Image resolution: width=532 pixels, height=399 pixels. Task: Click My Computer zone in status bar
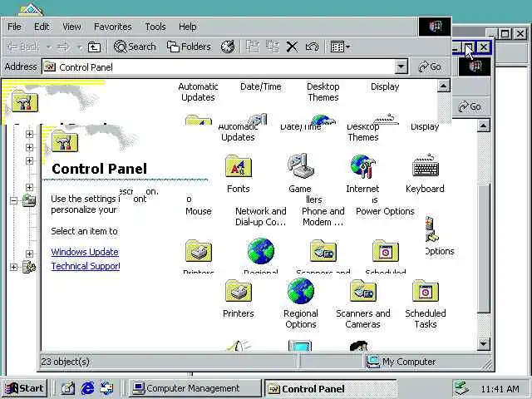click(401, 362)
